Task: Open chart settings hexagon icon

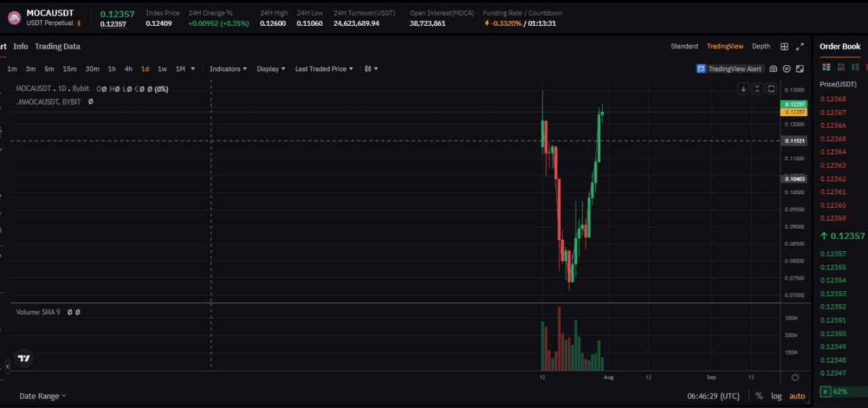Action: pos(787,69)
